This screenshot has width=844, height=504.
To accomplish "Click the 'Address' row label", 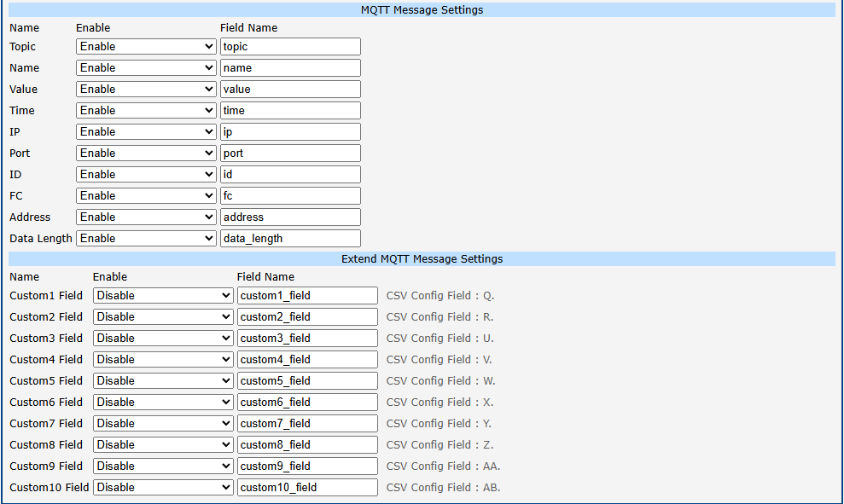I will 30,217.
